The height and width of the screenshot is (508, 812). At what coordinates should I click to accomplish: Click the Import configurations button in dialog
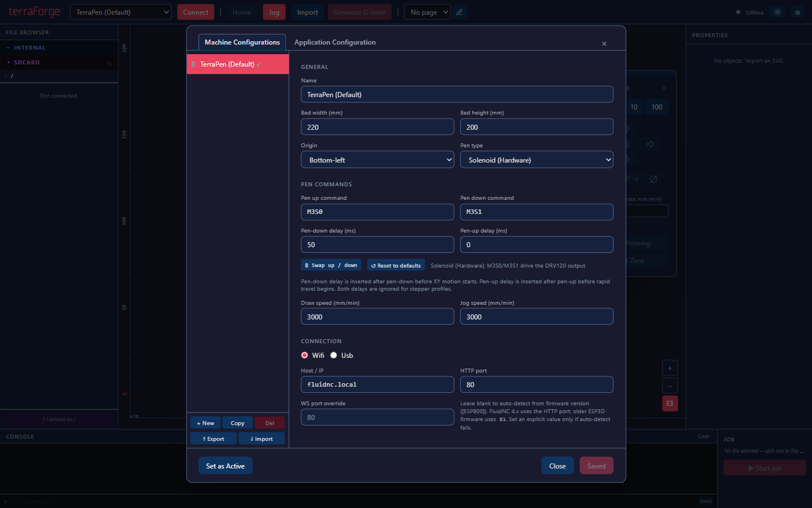point(262,439)
